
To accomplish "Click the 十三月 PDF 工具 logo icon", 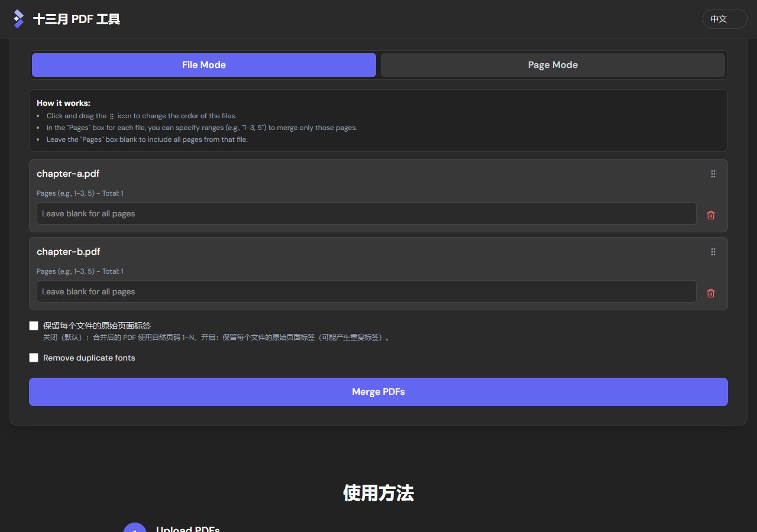I will point(19,19).
